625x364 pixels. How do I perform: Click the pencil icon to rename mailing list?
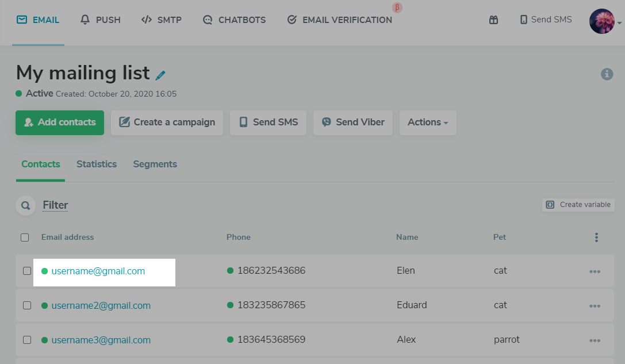[160, 75]
